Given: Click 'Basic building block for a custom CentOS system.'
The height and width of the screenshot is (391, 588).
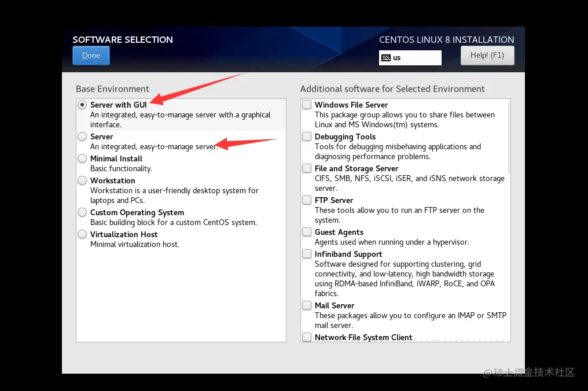Looking at the screenshot, I should (x=174, y=223).
